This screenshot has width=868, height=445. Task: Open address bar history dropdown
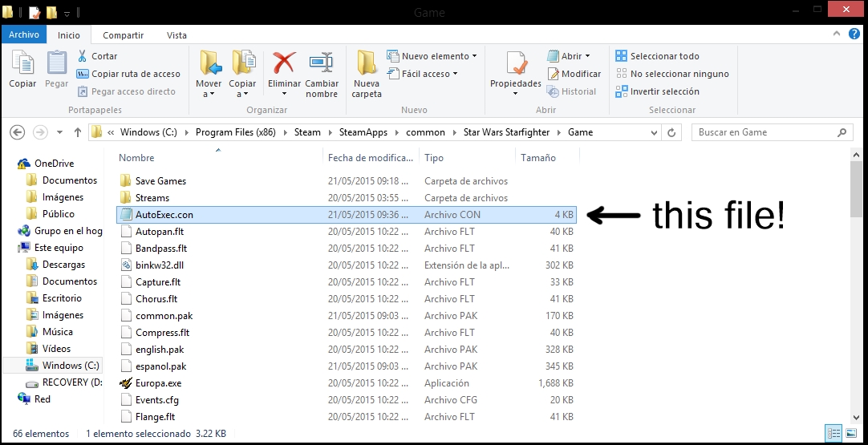click(x=654, y=133)
